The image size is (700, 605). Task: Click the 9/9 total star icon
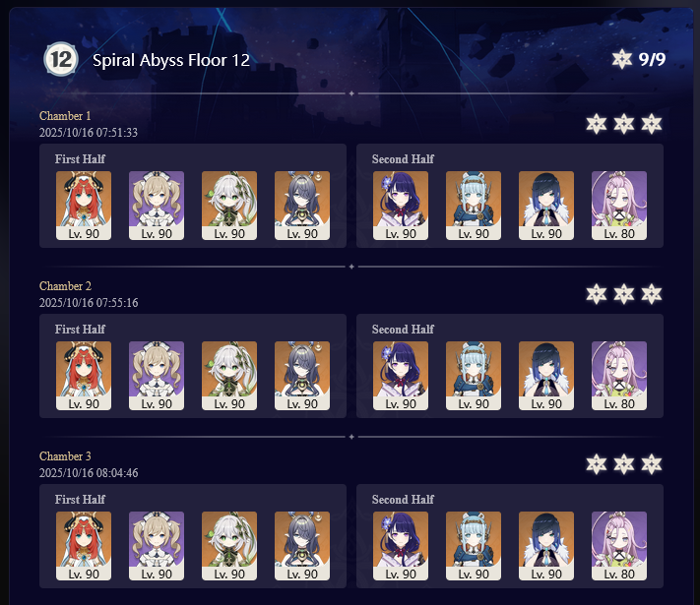pyautogui.click(x=622, y=59)
